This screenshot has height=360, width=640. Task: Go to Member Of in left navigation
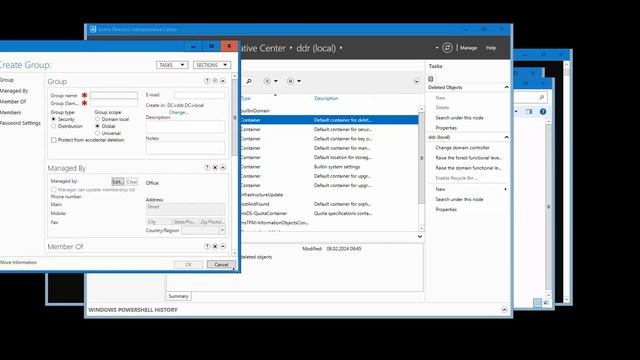click(x=13, y=101)
